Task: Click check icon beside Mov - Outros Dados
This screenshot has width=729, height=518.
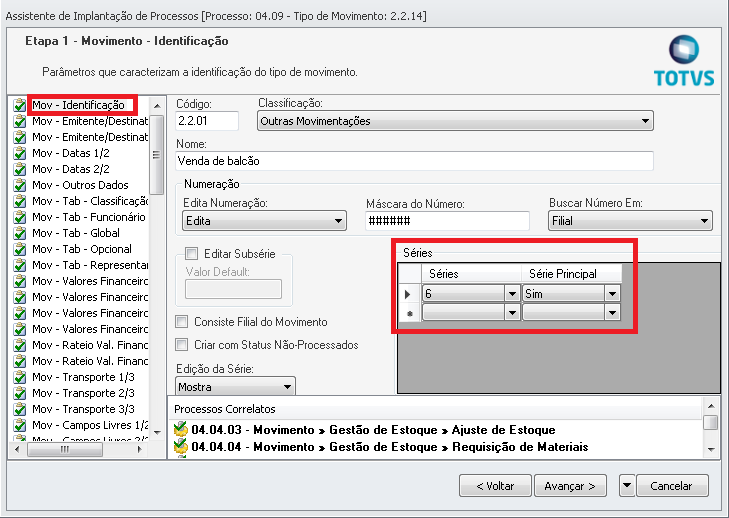Action: click(x=20, y=186)
